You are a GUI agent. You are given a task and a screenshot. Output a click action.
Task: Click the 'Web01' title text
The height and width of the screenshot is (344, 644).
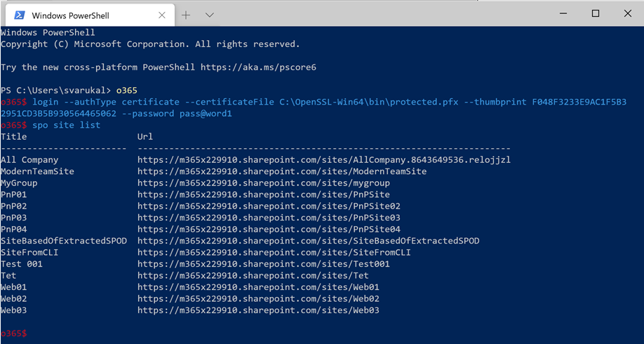coord(14,287)
